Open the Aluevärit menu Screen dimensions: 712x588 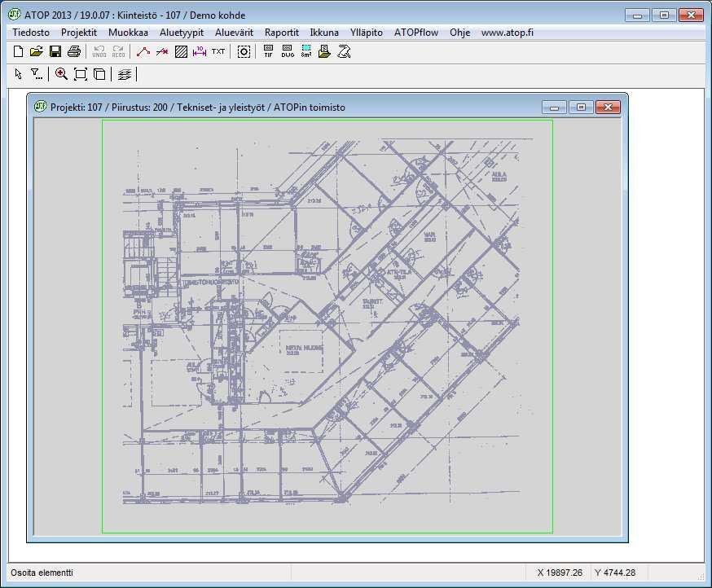pyautogui.click(x=234, y=33)
